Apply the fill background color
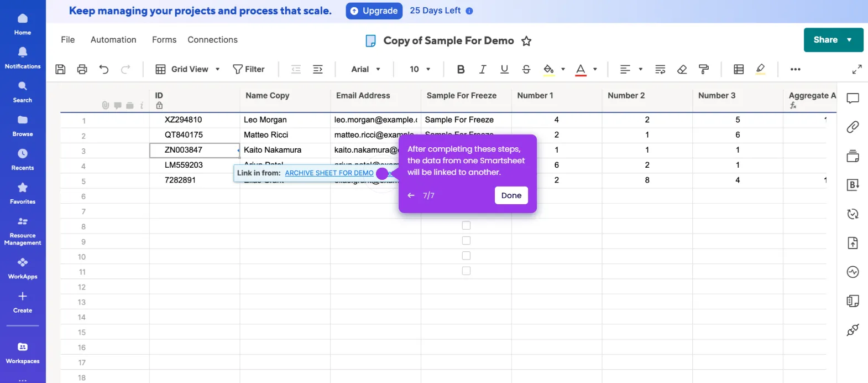 click(x=548, y=69)
